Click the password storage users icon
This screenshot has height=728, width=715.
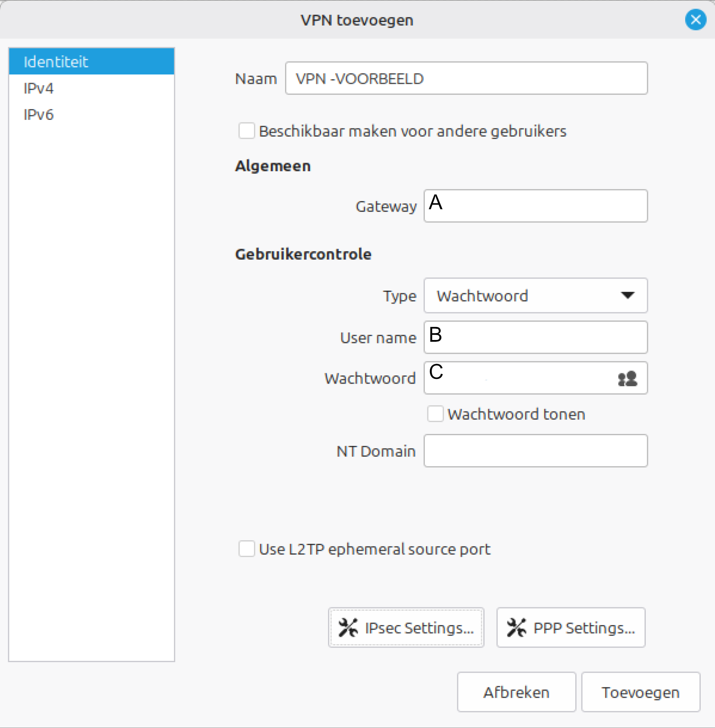tap(627, 379)
